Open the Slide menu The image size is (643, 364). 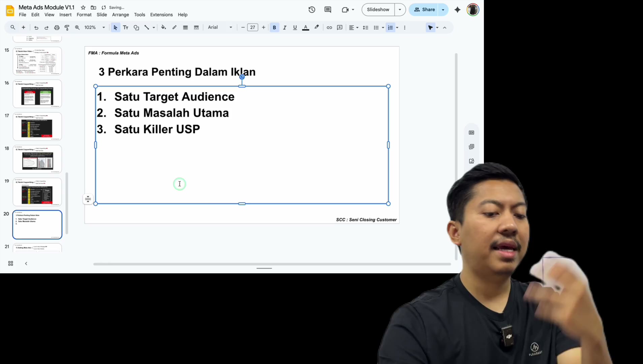tap(102, 15)
